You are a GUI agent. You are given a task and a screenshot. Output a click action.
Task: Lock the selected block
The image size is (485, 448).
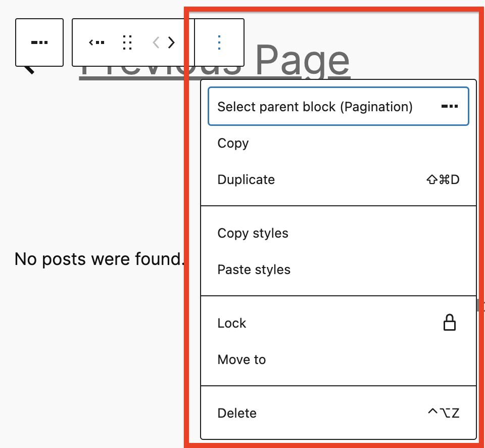pyautogui.click(x=232, y=323)
